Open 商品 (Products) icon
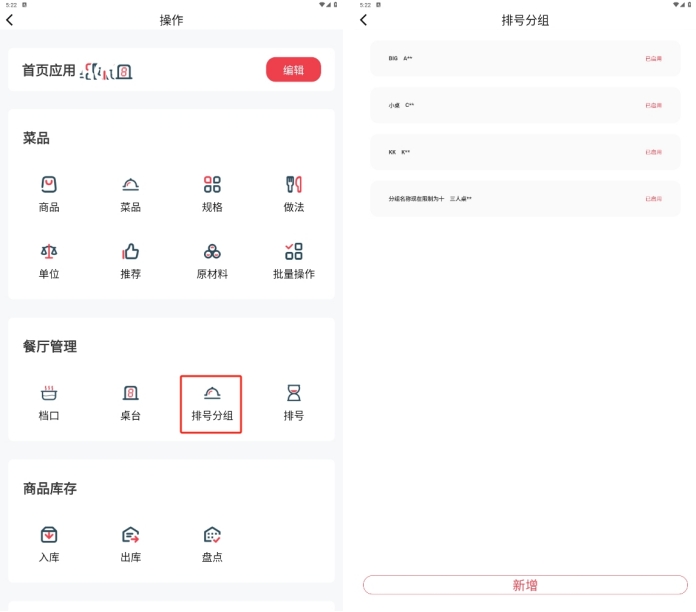Screen dimensions: 696x612 coord(49,184)
